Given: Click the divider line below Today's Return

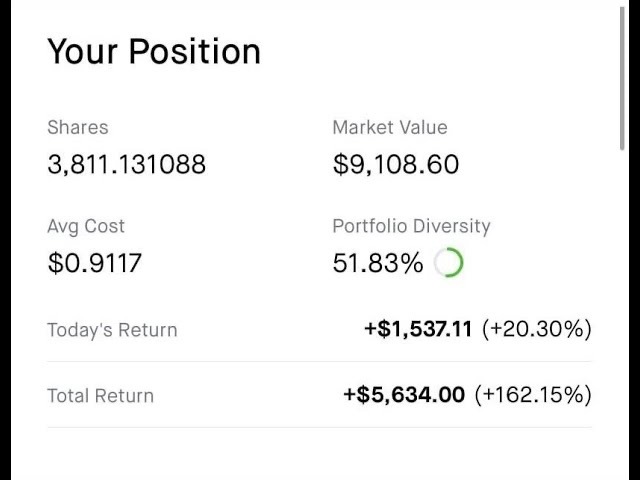Looking at the screenshot, I should coord(319,361).
